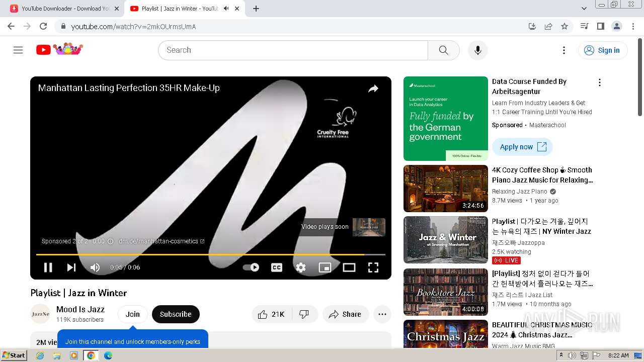The width and height of the screenshot is (644, 362).
Task: Open the Masterschool ad thumbnail
Action: 446,119
